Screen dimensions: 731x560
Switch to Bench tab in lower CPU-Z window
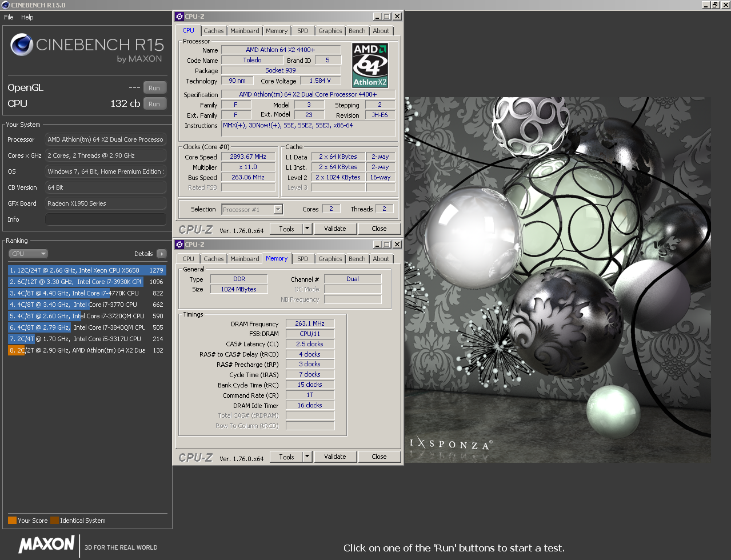(x=357, y=259)
